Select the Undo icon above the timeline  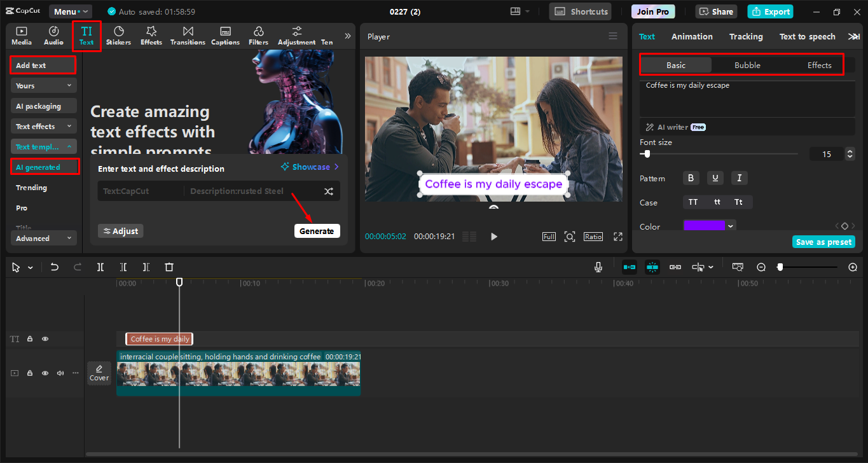pyautogui.click(x=55, y=266)
